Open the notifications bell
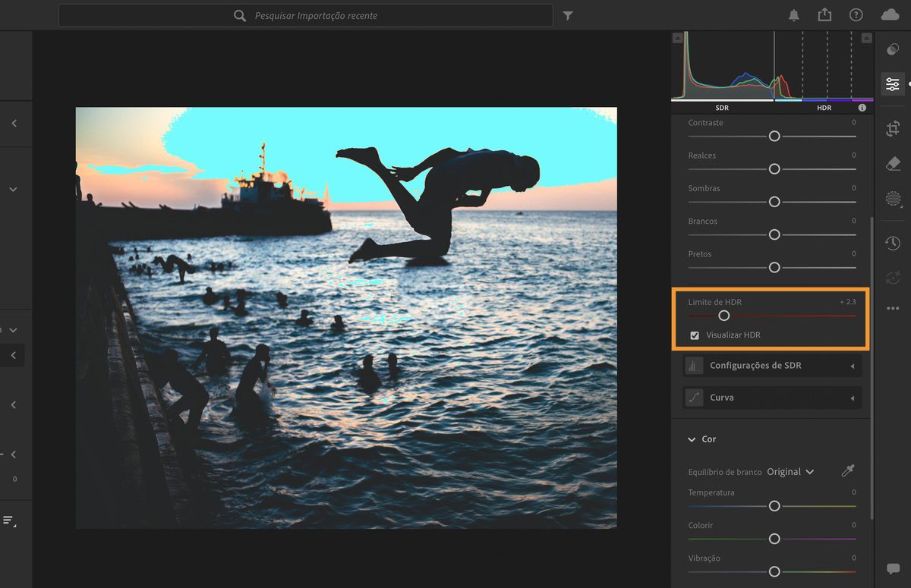Image resolution: width=911 pixels, height=588 pixels. (x=794, y=16)
